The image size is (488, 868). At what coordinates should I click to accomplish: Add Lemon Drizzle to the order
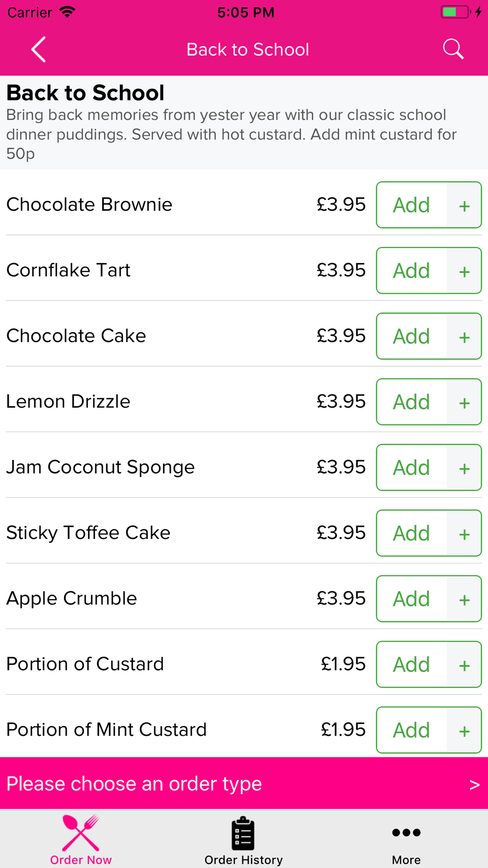pos(411,402)
